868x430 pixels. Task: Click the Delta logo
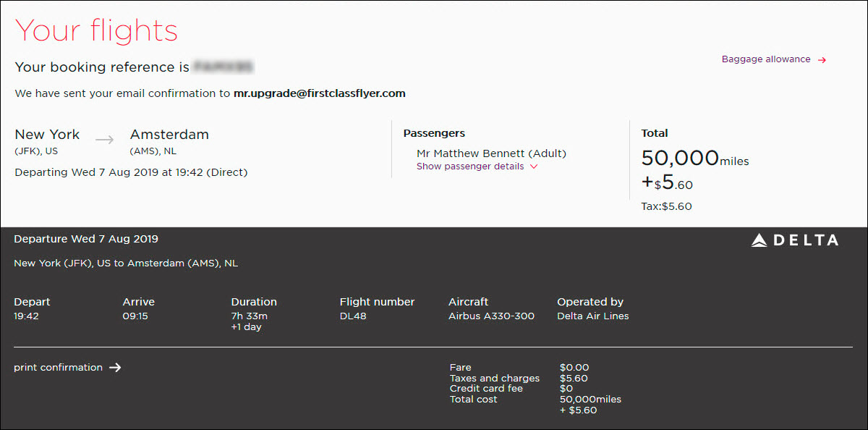click(x=794, y=240)
